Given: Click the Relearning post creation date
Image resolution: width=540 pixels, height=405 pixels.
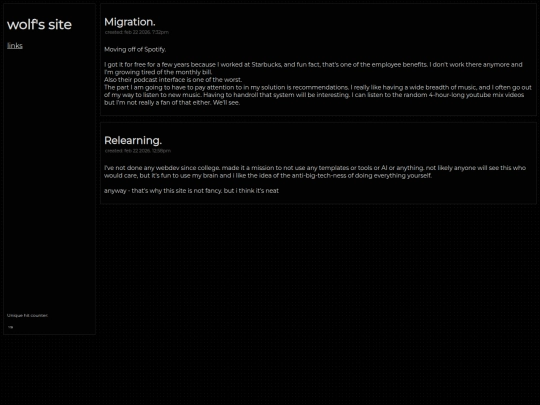Looking at the screenshot, I should tap(138, 151).
